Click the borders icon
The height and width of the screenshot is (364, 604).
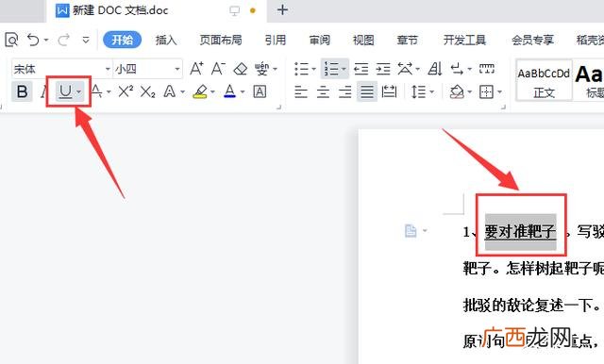pos(486,91)
